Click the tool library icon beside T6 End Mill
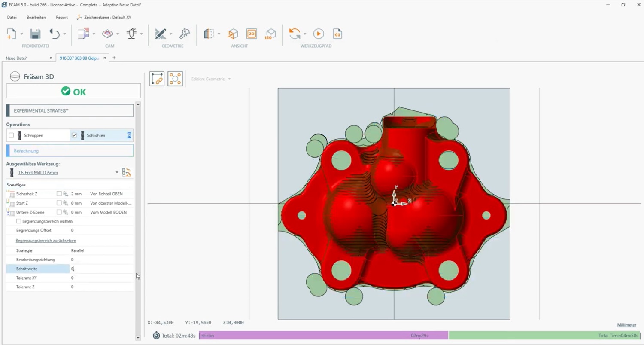644x345 pixels. (x=126, y=172)
